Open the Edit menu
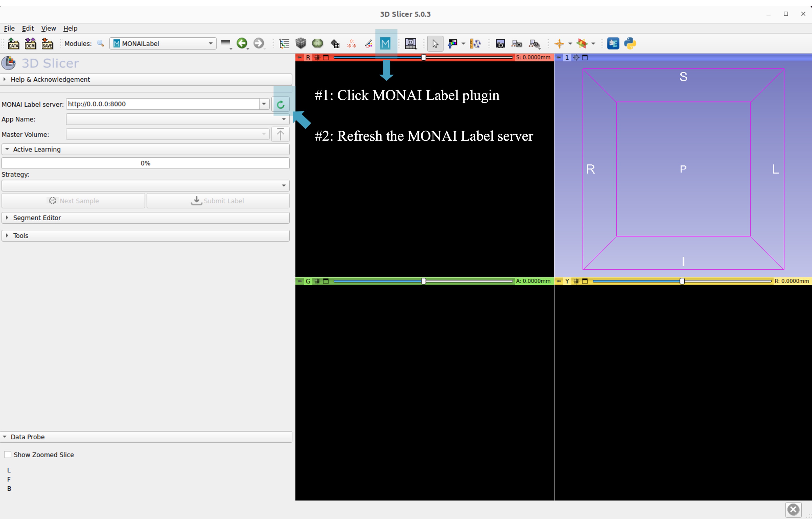Image resolution: width=812 pixels, height=525 pixels. (x=28, y=28)
